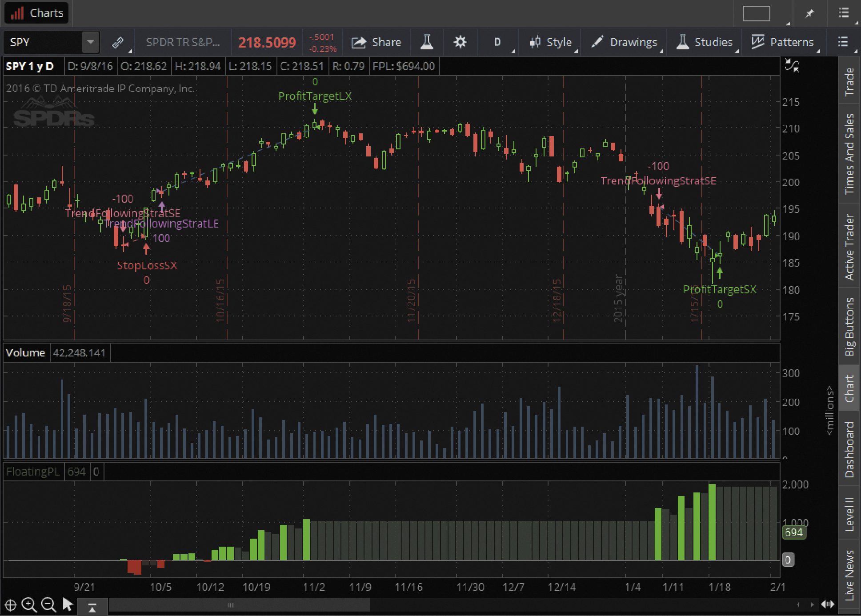Click the C: 218.51 close value

[x=302, y=66]
